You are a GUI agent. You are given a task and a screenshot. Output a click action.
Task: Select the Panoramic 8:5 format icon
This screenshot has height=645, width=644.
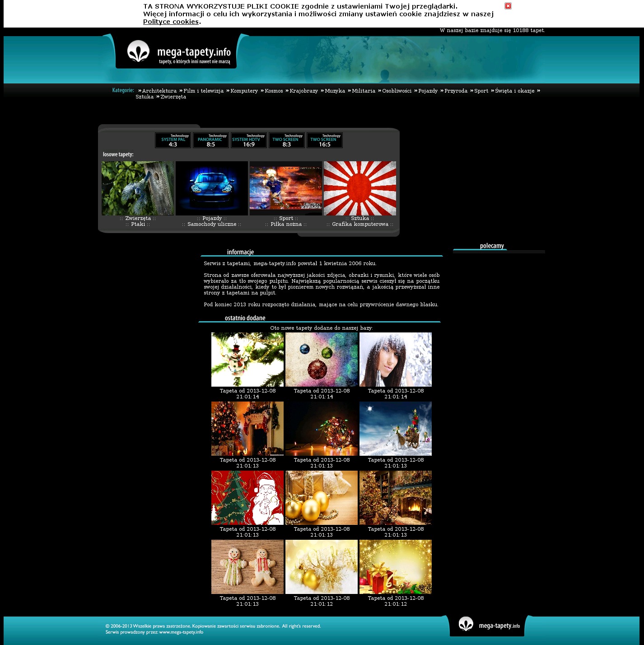(x=211, y=140)
